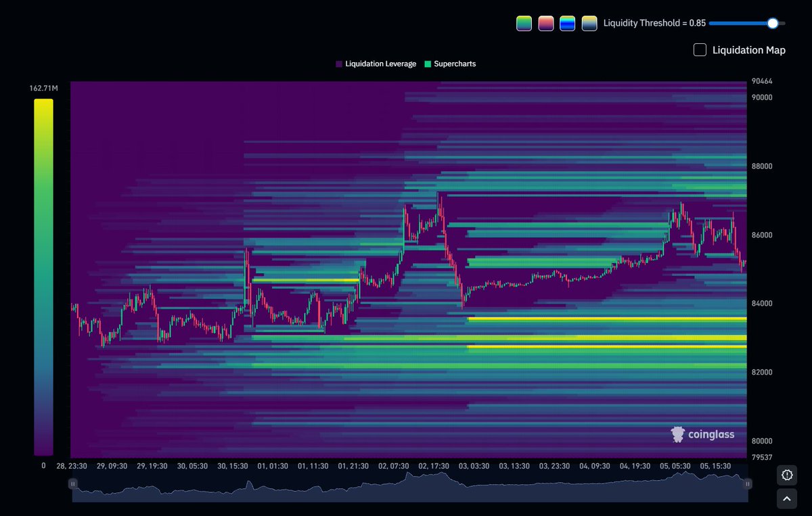
Task: Click the 162.71M scale maximum label
Action: (x=43, y=89)
